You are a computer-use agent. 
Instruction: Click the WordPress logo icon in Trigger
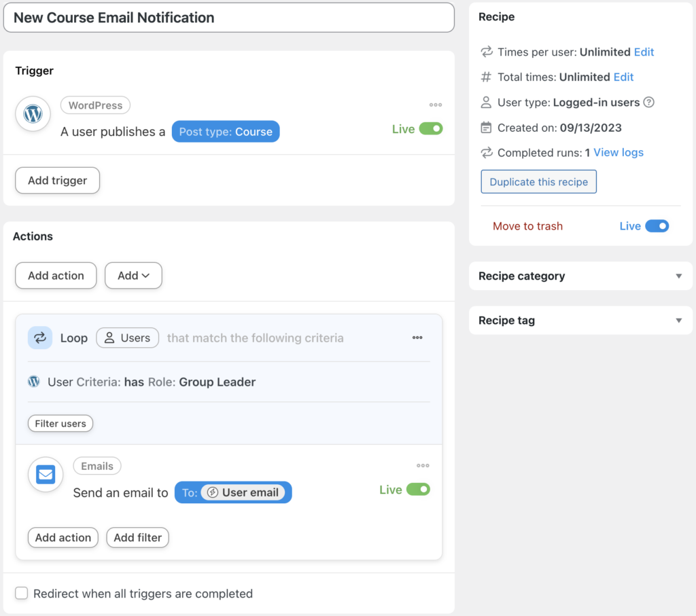point(33,113)
